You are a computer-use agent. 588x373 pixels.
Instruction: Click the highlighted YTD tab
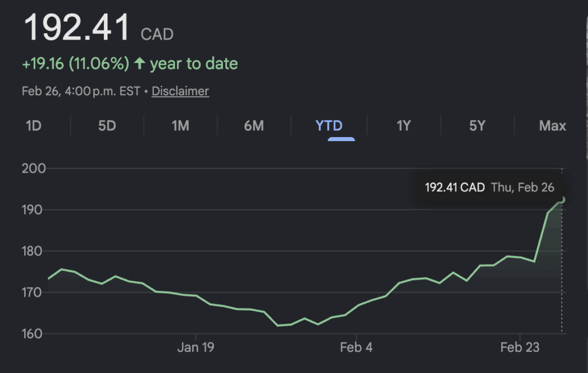[329, 126]
